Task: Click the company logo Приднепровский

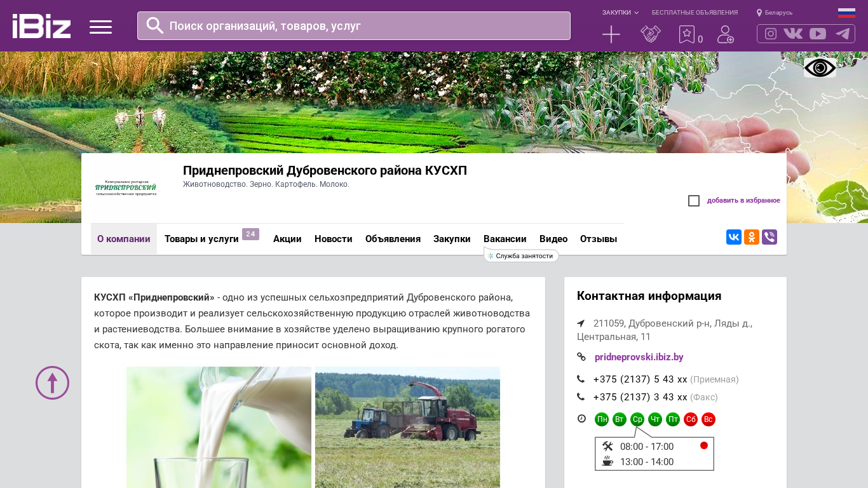Action: [126, 188]
